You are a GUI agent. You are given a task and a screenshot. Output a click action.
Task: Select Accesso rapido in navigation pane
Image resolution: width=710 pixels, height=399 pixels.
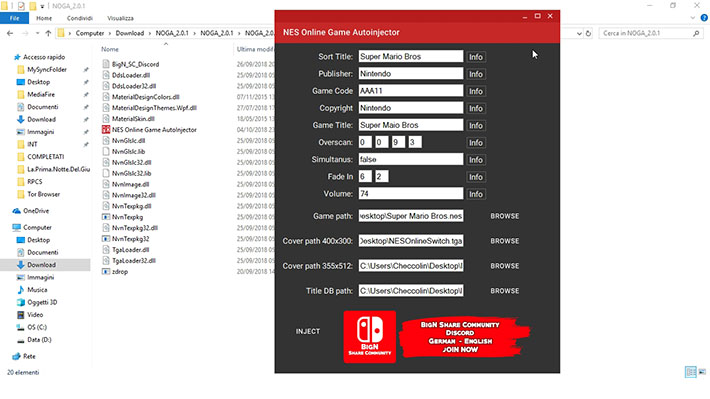(44, 57)
